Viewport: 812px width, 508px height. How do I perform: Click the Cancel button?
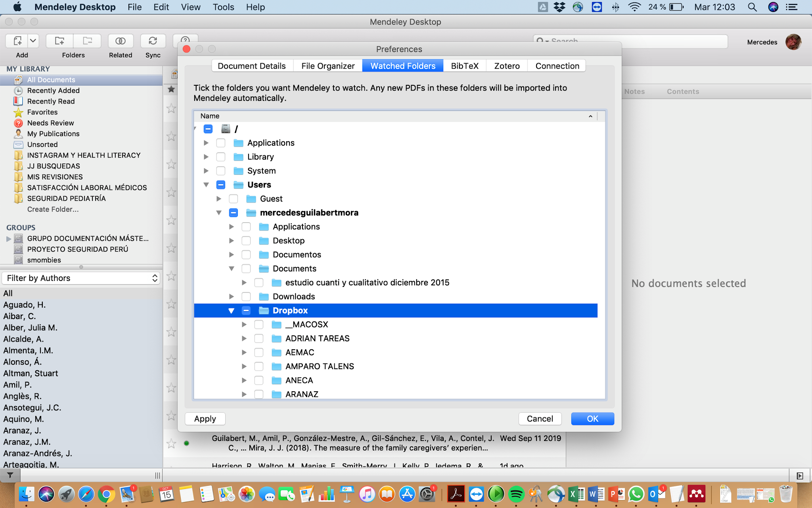(540, 419)
